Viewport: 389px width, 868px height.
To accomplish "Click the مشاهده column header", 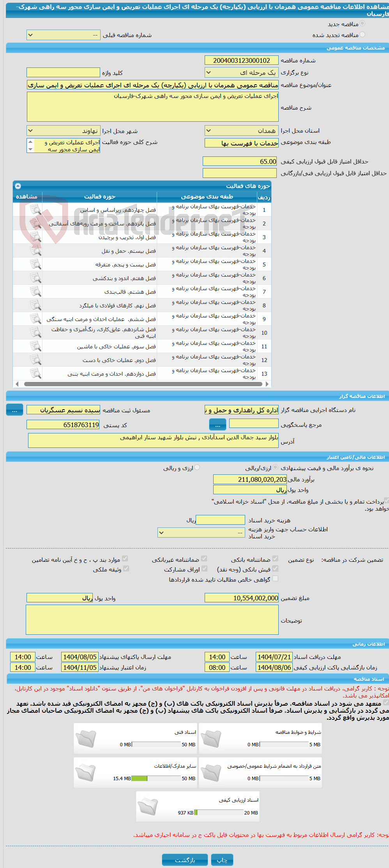I will pos(27,197).
